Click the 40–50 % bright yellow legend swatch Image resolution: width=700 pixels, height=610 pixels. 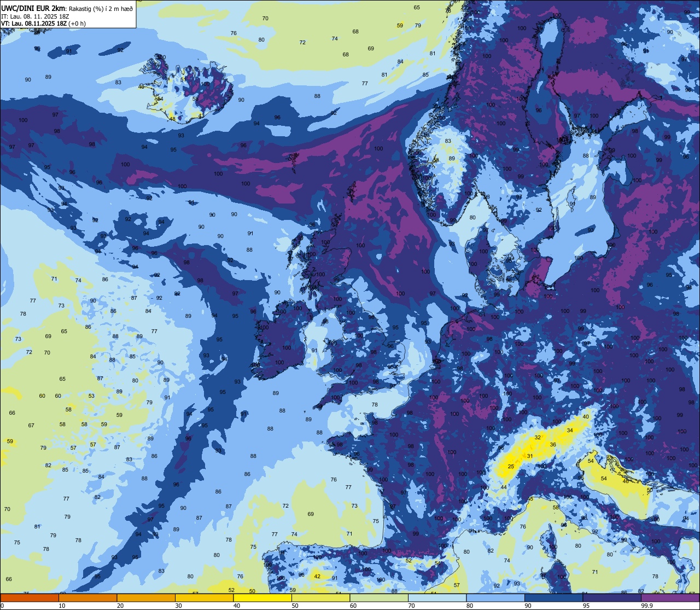click(x=262, y=597)
